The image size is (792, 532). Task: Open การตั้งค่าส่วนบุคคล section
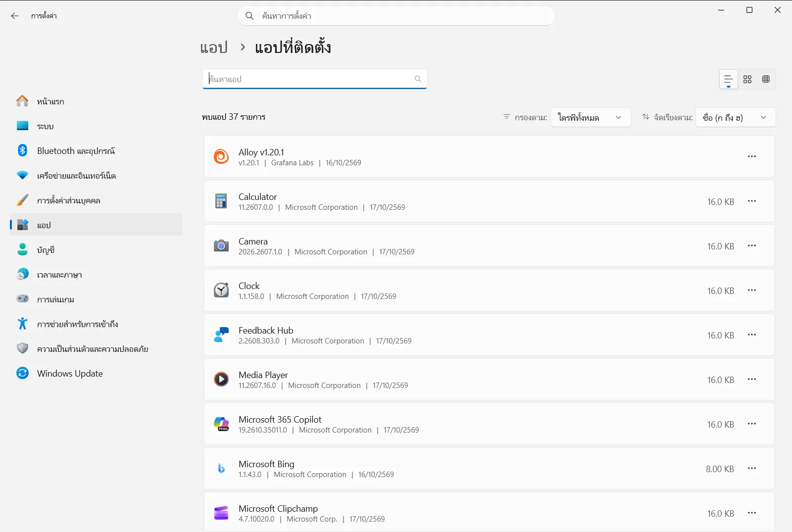(97, 200)
